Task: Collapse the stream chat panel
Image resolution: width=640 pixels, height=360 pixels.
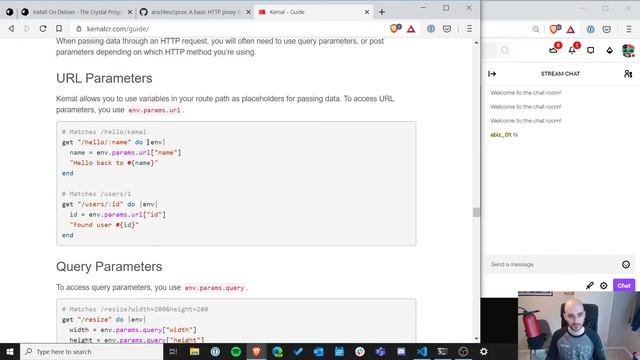Action: [x=492, y=74]
